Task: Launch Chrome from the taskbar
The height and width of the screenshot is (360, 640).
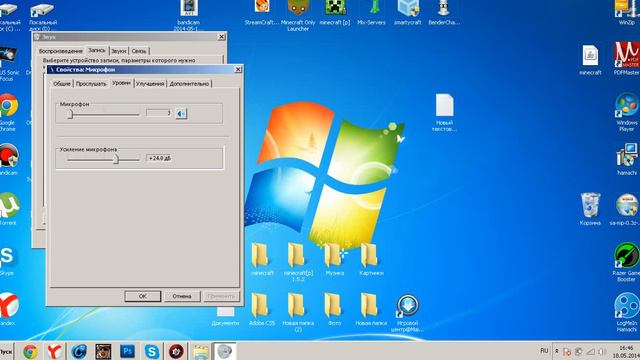Action: (30, 351)
